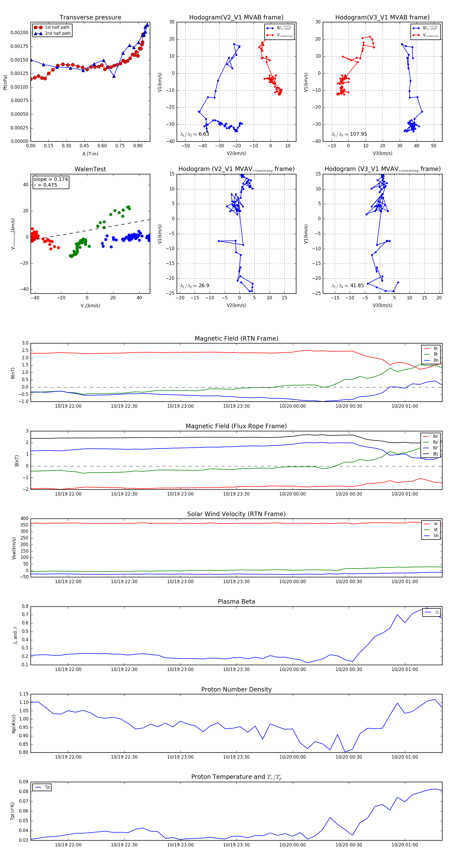Screen dimensions: 473x868
Task: Select Vremaining legend entry in V3_V1 MVAB hodogram
Action: click(425, 35)
